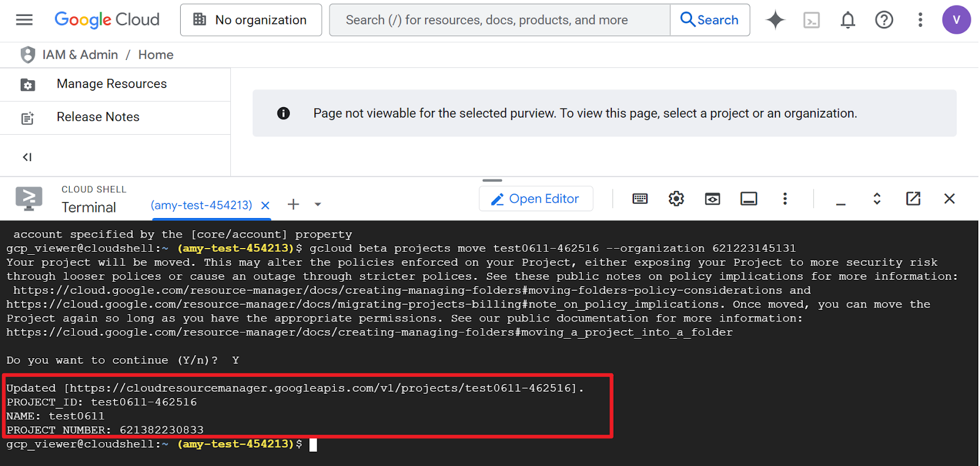Open Gemini AI assistant sparkle icon
980x466 pixels.
pyautogui.click(x=775, y=20)
